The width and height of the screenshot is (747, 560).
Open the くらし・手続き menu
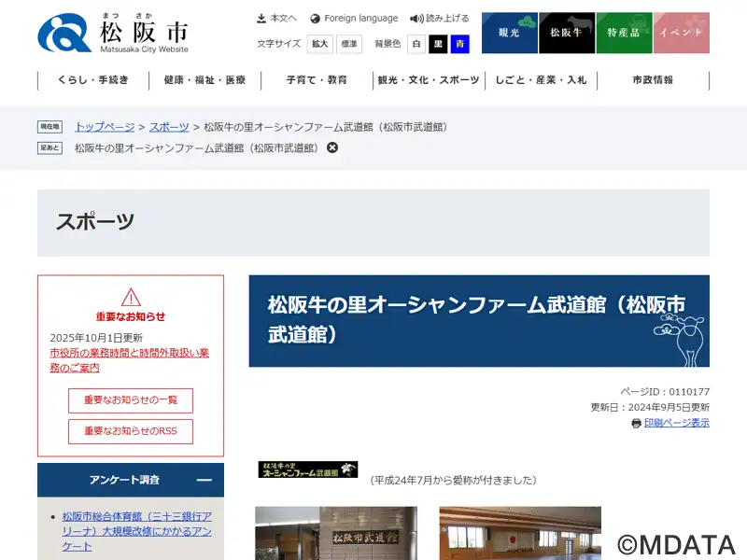[x=92, y=80]
